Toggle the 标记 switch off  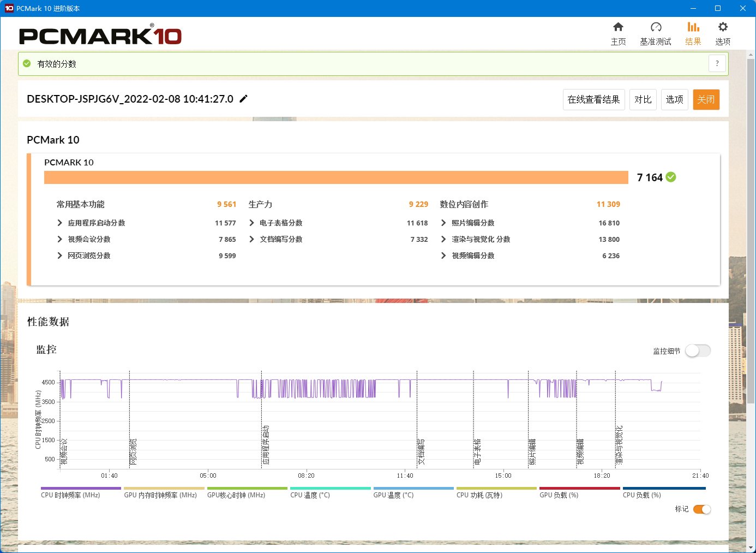point(702,509)
